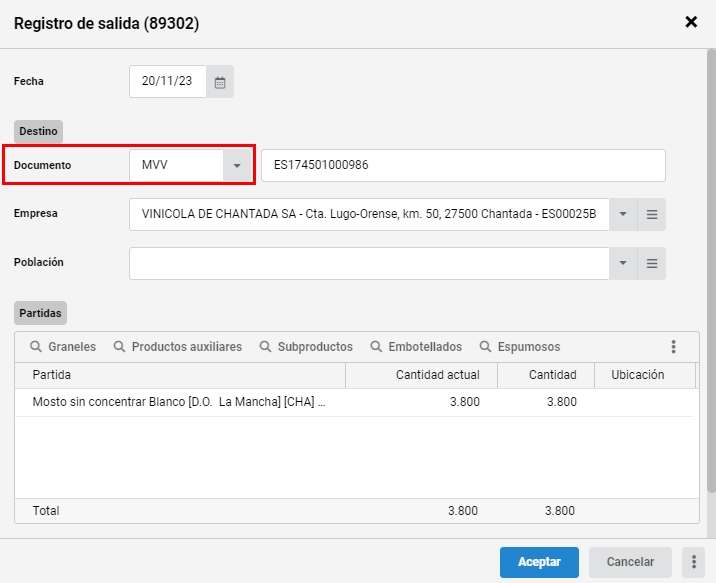Expand the Población dropdown arrow

[x=623, y=263]
